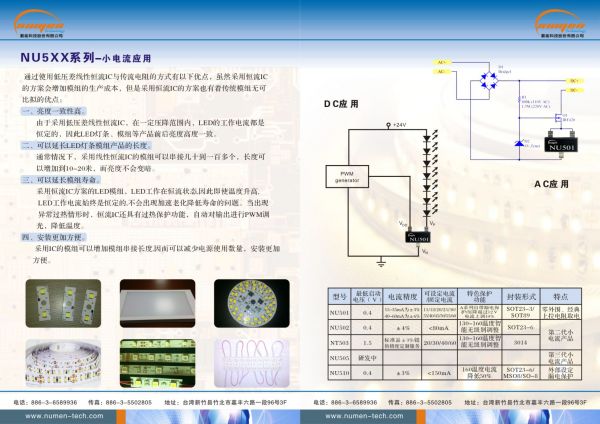The height and width of the screenshot is (424, 600).
Task: Click the DC应用 diagram label
Action: pos(341,104)
